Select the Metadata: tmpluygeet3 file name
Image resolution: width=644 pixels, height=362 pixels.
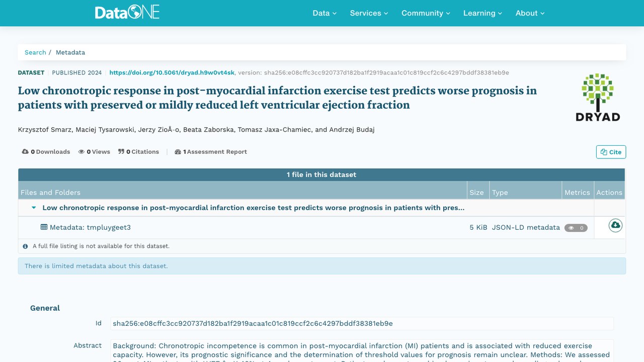[90, 227]
